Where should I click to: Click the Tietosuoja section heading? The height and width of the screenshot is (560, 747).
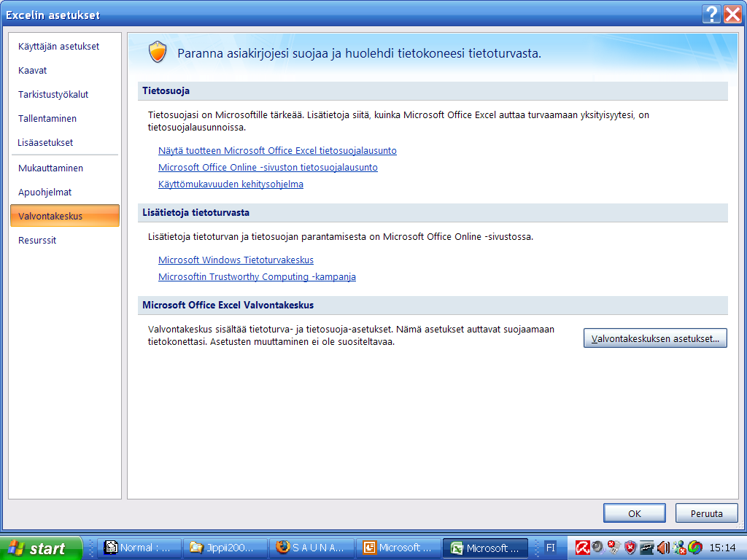coord(166,90)
